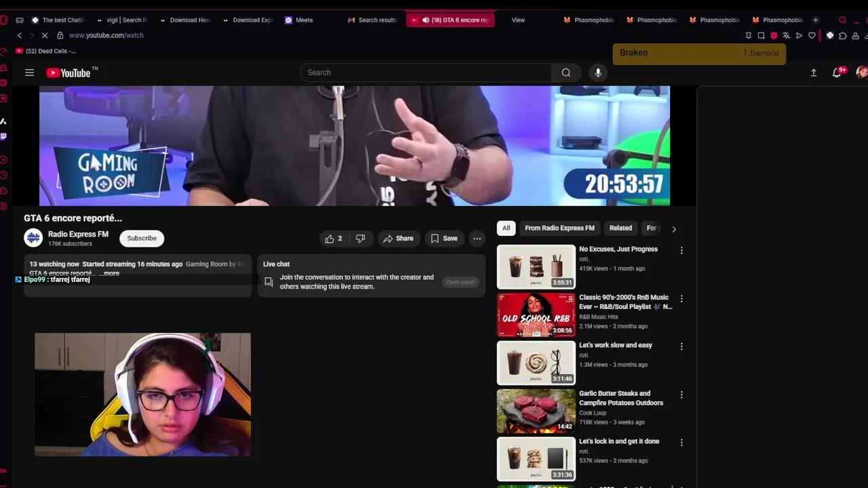Click the www.youtube.com address bar
868x488 pixels.
pos(106,35)
